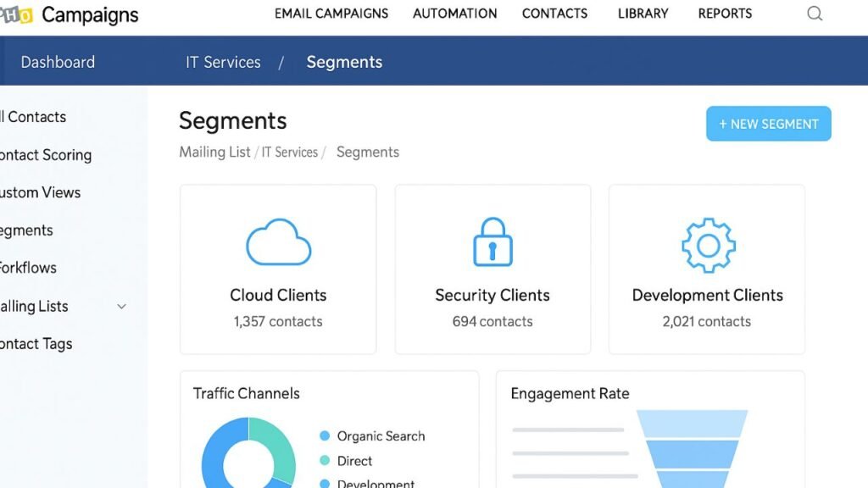The image size is (868, 488).
Task: Click the 1,357 contacts count
Action: (278, 321)
